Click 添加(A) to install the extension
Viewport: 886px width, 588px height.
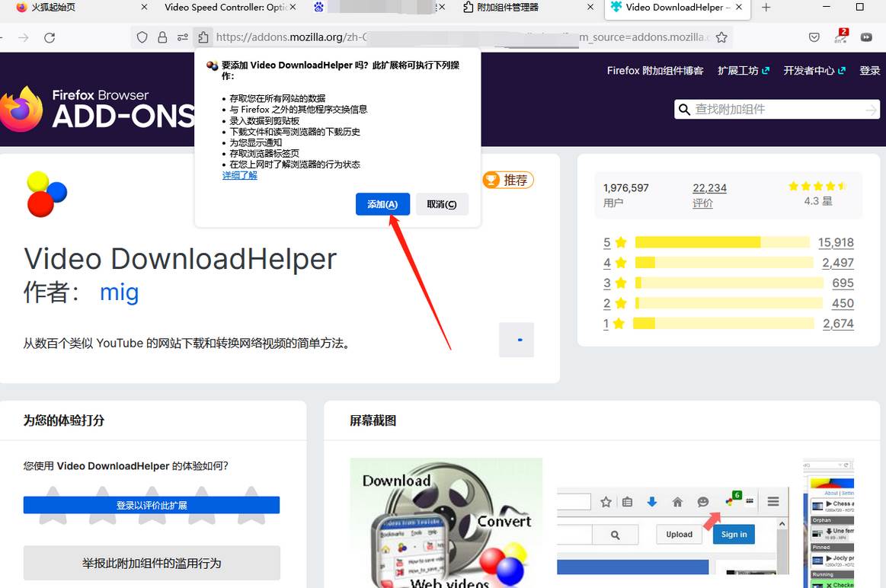(382, 204)
